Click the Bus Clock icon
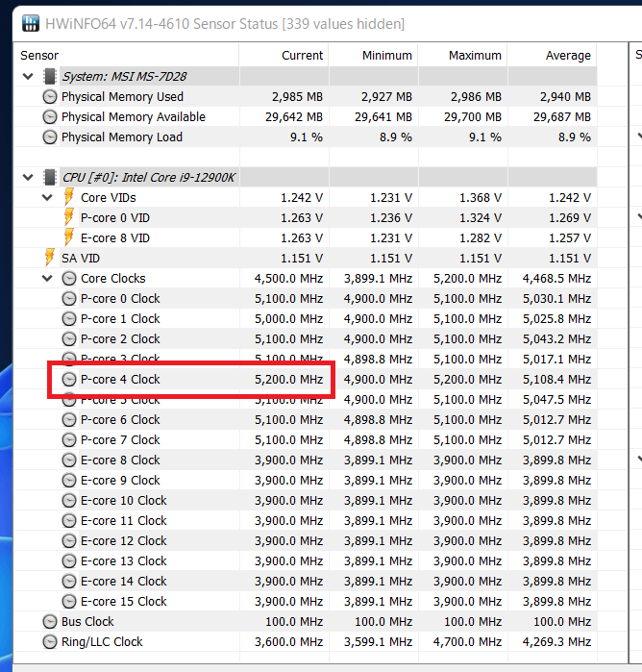 tap(50, 621)
